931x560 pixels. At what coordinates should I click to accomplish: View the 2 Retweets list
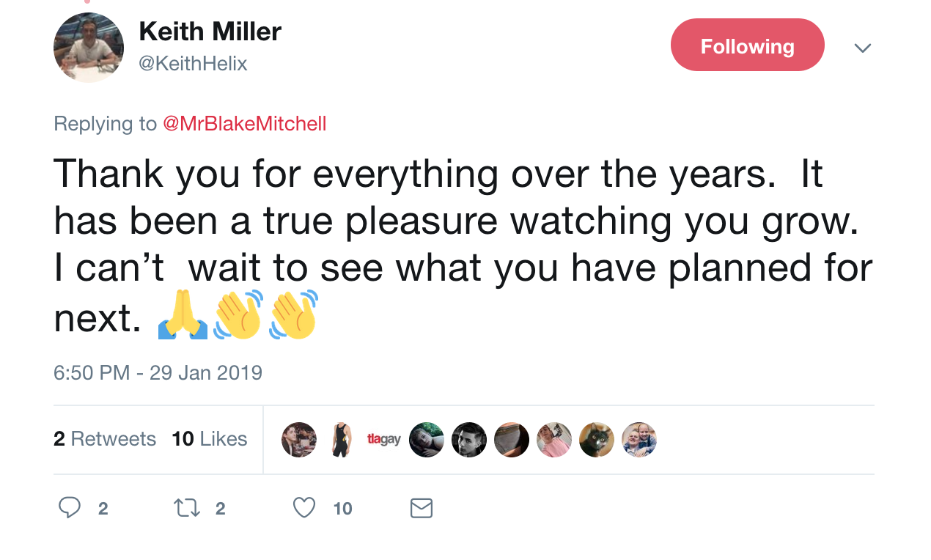pos(105,439)
